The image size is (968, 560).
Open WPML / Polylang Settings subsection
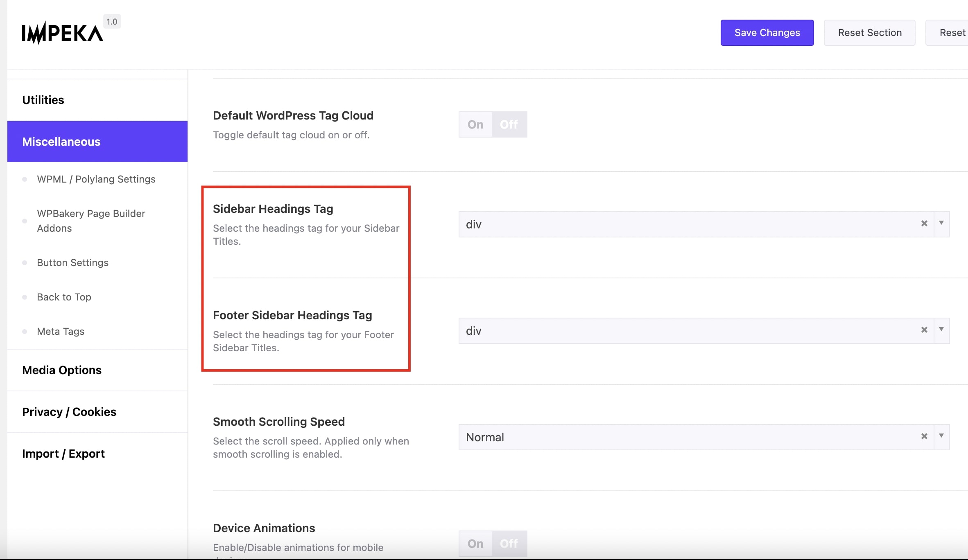tap(96, 179)
